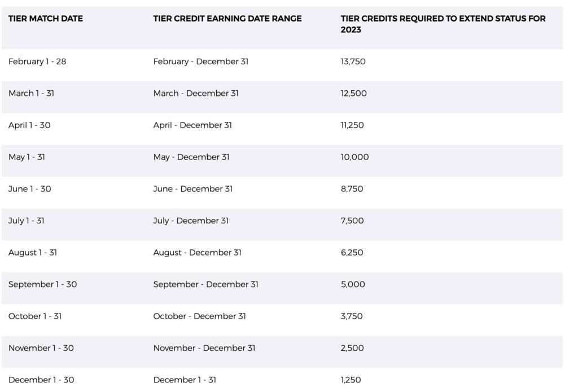Screen dimensions: 578x392
Task: Select the February 1 - 28 cell
Action: click(x=37, y=61)
